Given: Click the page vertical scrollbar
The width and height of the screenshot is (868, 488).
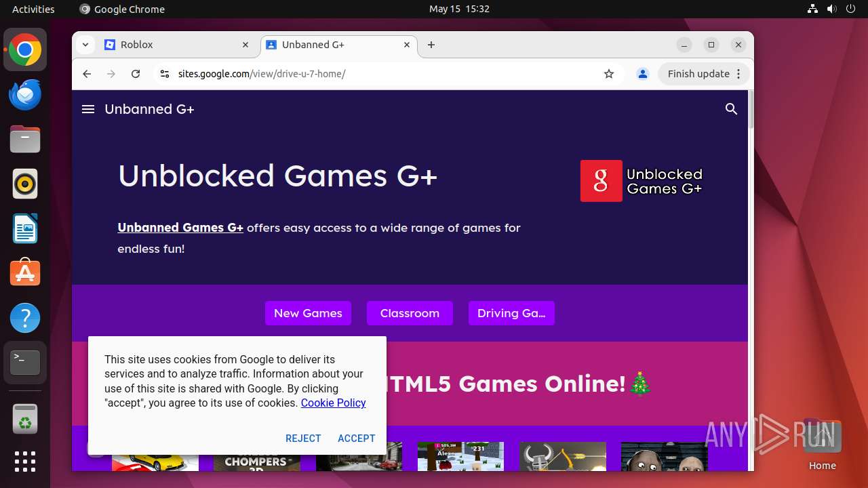Looking at the screenshot, I should 751,108.
